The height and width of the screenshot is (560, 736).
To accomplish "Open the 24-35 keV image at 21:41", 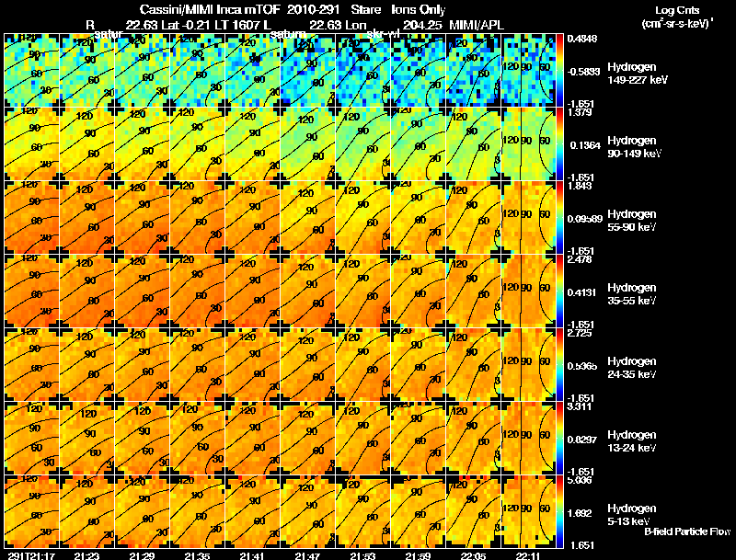I will 252,365.
